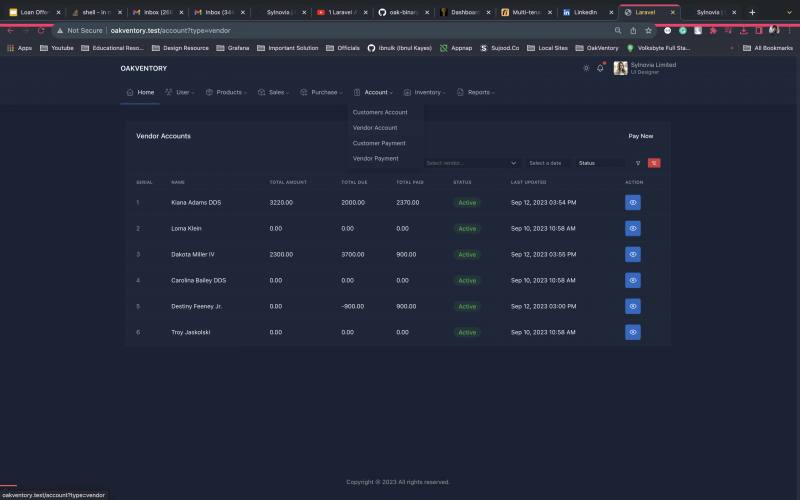
Task: Open ibnulk GitHub bookmark
Action: pyautogui.click(x=399, y=48)
